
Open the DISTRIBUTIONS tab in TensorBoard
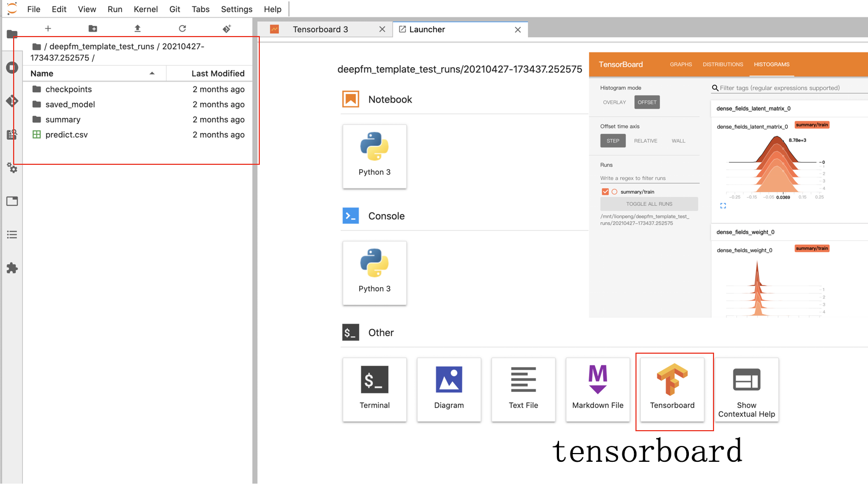tap(723, 64)
